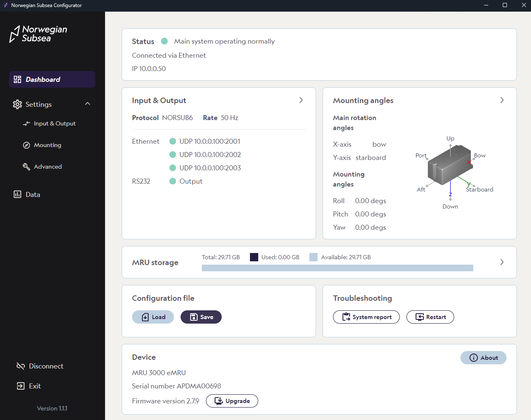This screenshot has height=420, width=531.
Task: Save the configuration file
Action: 201,317
